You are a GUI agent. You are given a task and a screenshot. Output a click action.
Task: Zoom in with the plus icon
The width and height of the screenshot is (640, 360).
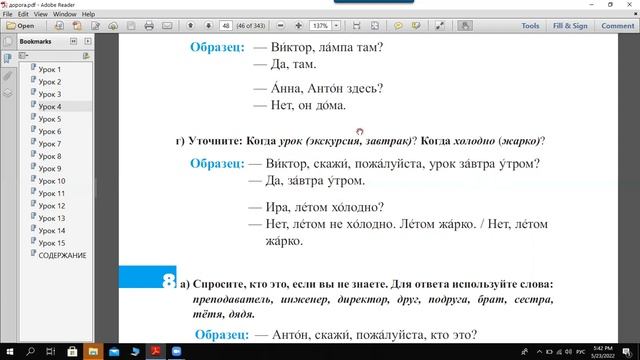click(x=298, y=26)
